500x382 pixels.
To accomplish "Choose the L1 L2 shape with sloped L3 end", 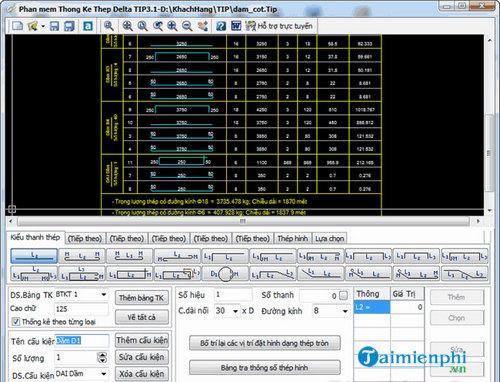I will point(273,274).
